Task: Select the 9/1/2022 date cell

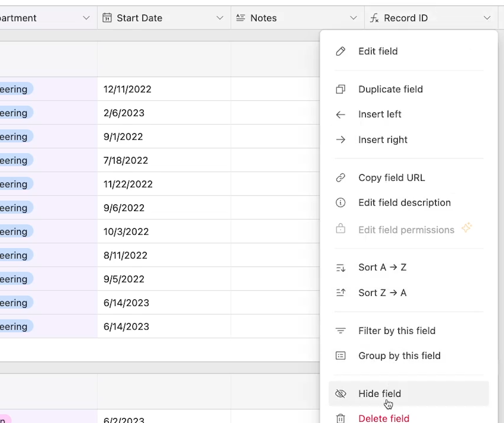Action: [x=164, y=137]
